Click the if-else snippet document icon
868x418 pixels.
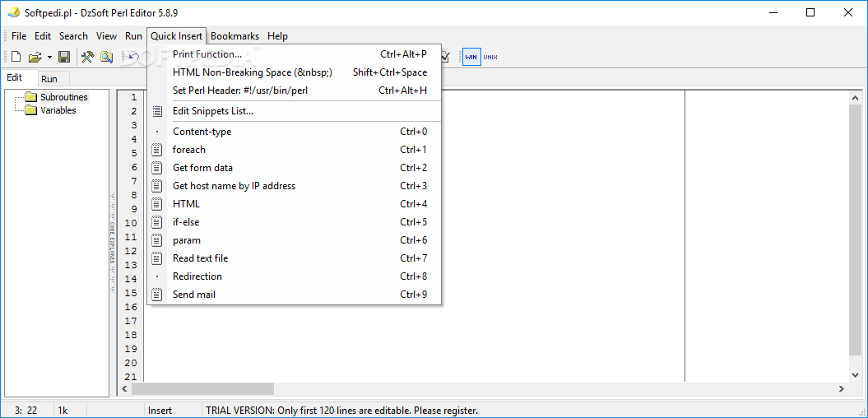158,222
